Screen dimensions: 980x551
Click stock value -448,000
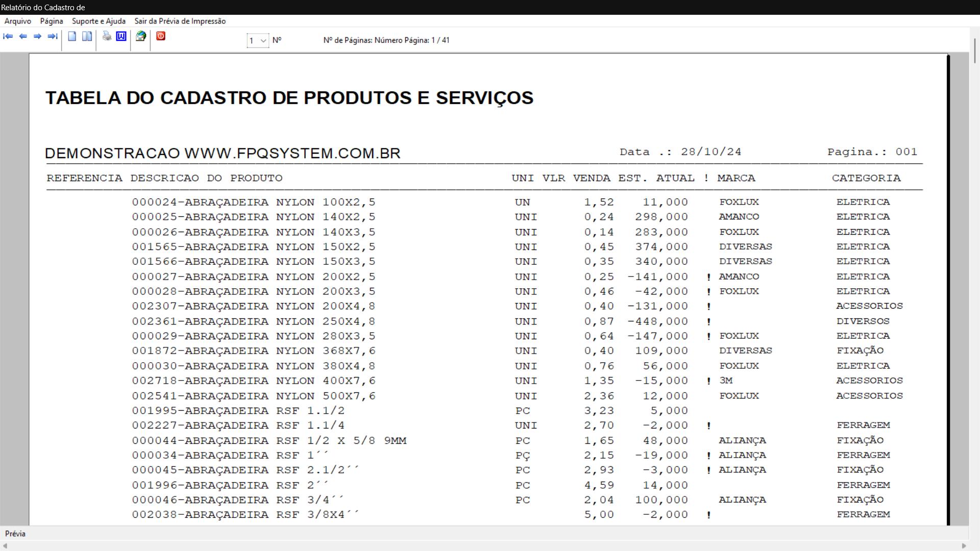click(657, 321)
